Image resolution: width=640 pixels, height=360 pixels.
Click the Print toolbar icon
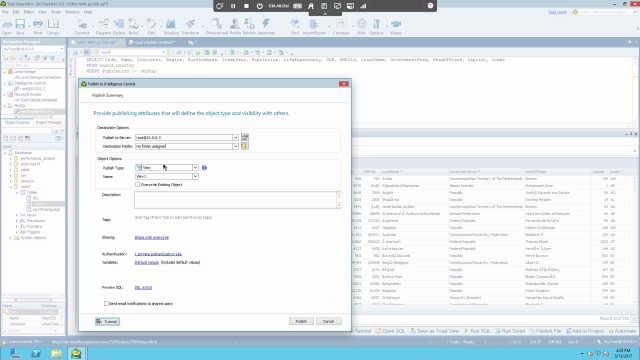[38, 27]
